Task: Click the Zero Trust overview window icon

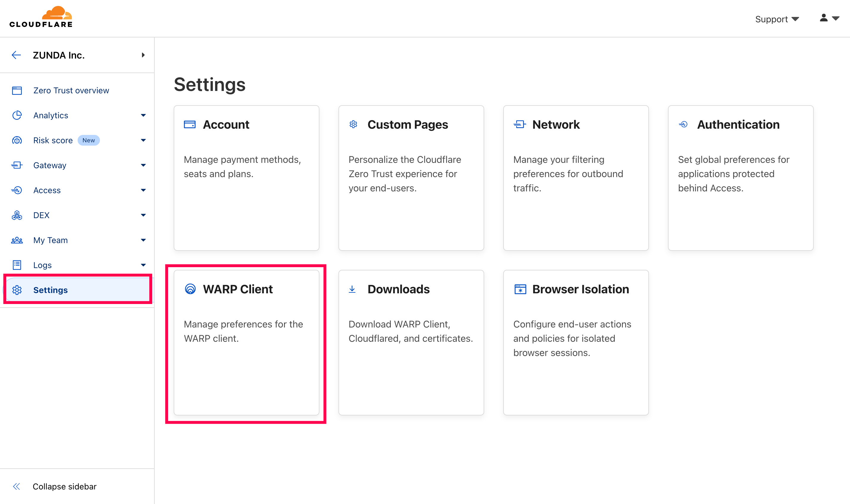Action: pyautogui.click(x=17, y=90)
